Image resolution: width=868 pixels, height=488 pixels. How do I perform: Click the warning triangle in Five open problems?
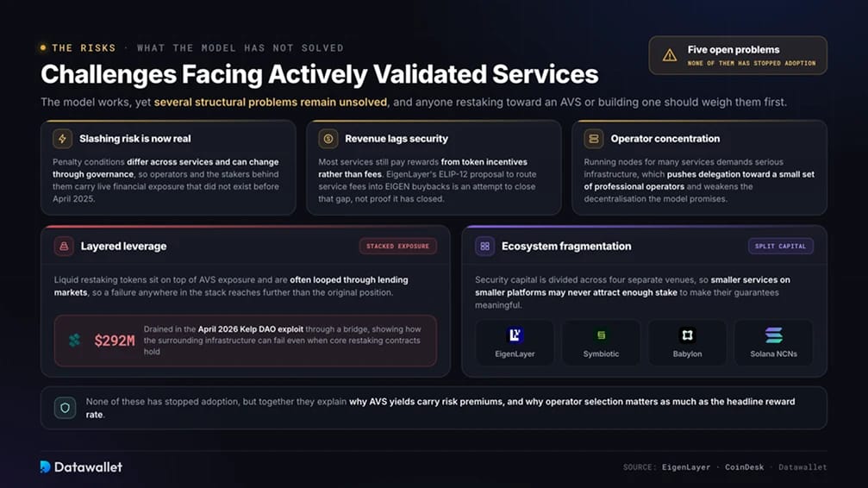tap(670, 55)
